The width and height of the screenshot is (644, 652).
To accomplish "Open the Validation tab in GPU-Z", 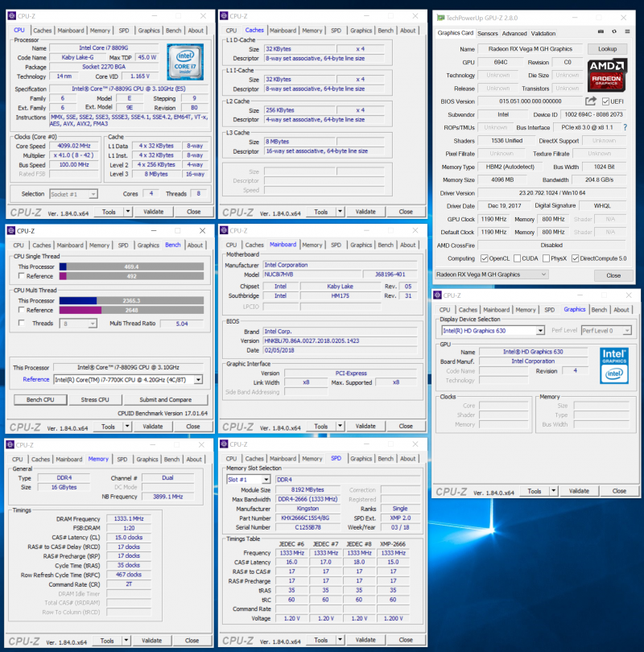I will [x=543, y=33].
